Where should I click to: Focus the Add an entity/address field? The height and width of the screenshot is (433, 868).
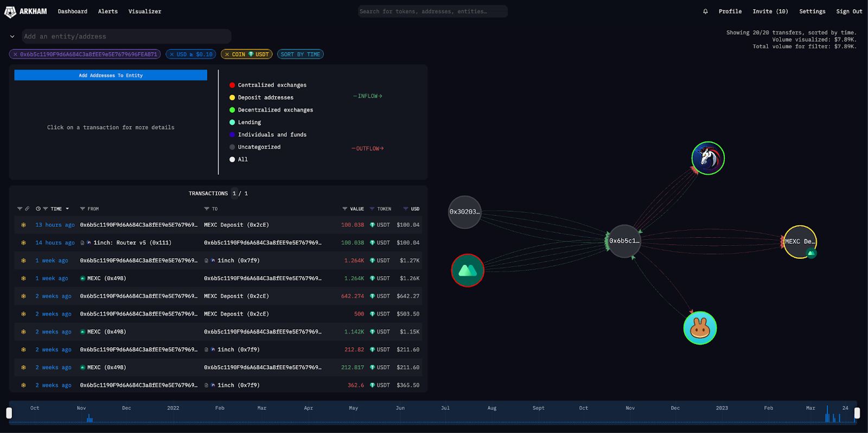(x=126, y=36)
